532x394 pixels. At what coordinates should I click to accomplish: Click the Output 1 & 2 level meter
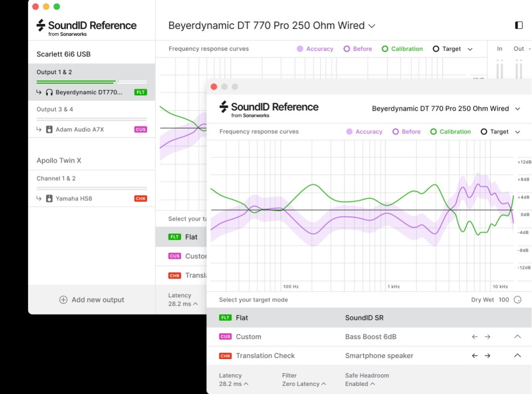coord(92,82)
